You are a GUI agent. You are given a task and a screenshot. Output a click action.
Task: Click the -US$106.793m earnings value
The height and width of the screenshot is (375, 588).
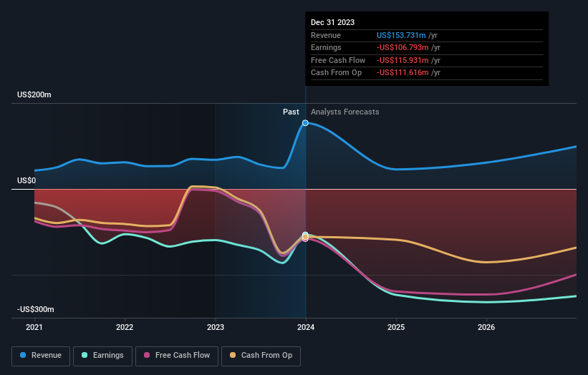click(x=403, y=47)
